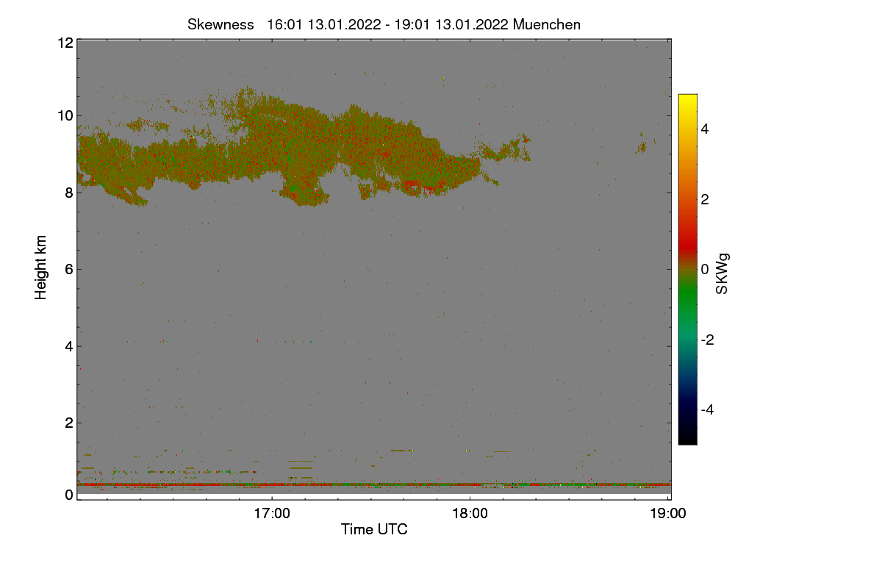Click the Height km axis title
The height and width of the screenshot is (588, 882).
(x=41, y=268)
